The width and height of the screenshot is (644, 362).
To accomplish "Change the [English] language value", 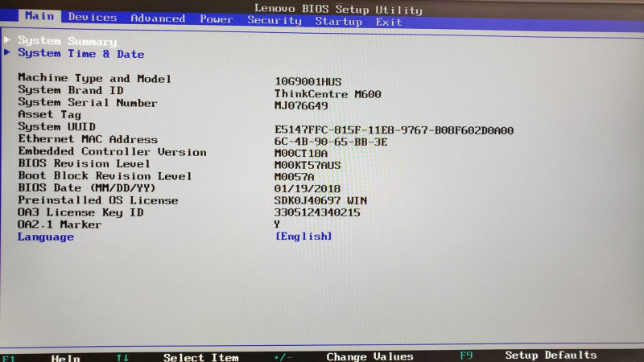I will [303, 237].
